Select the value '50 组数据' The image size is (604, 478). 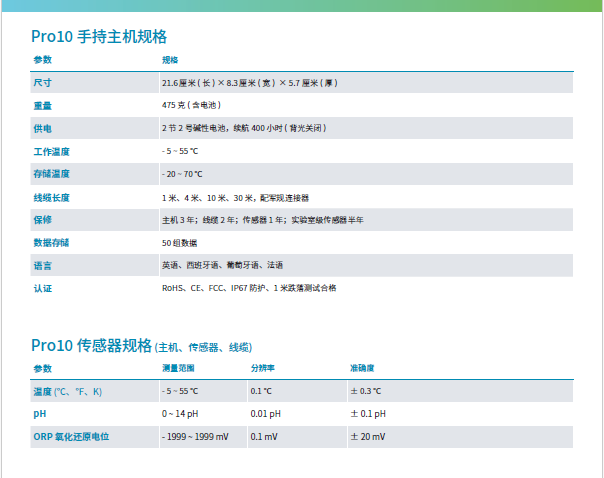180,243
